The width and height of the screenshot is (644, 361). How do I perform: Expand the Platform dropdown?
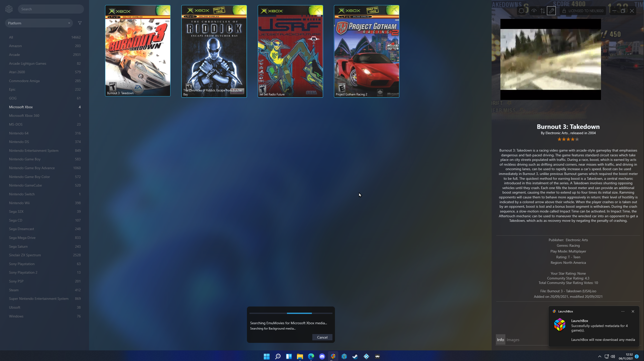(x=39, y=23)
